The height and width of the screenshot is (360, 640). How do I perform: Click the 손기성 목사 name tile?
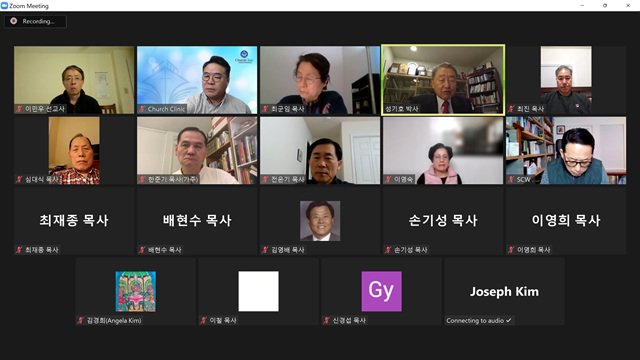point(443,221)
